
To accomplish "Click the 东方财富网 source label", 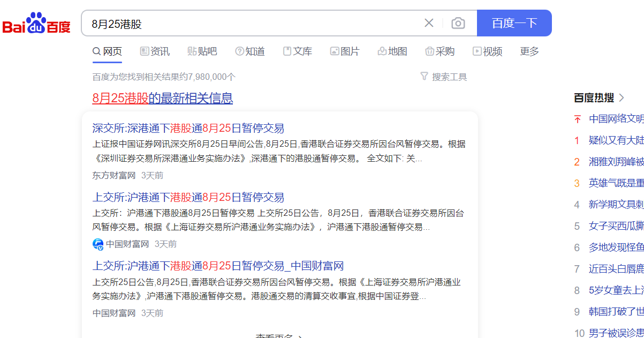I will coord(114,175).
